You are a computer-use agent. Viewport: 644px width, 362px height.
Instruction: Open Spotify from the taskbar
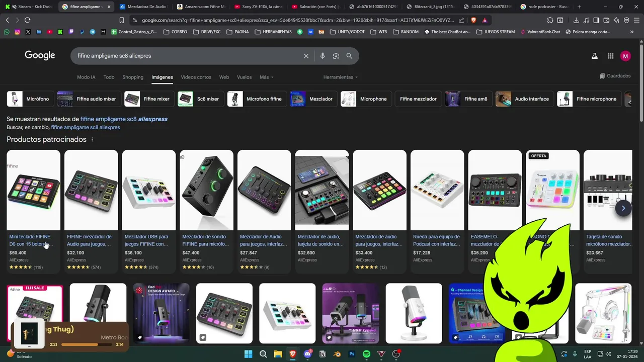coord(367,354)
